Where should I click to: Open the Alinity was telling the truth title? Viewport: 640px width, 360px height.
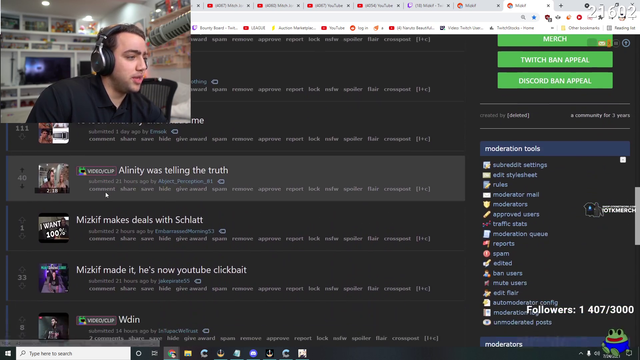[173, 170]
